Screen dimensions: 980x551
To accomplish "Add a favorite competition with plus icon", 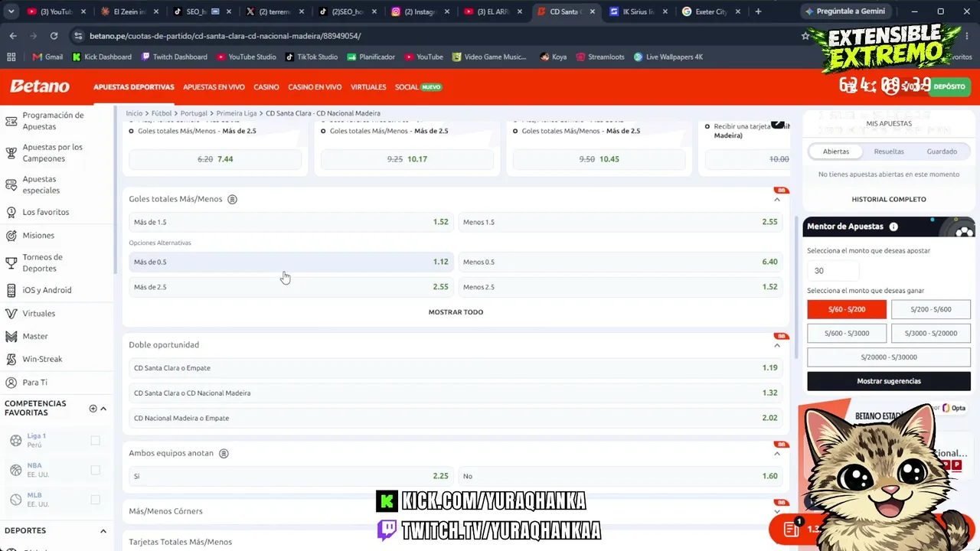I will click(x=93, y=409).
